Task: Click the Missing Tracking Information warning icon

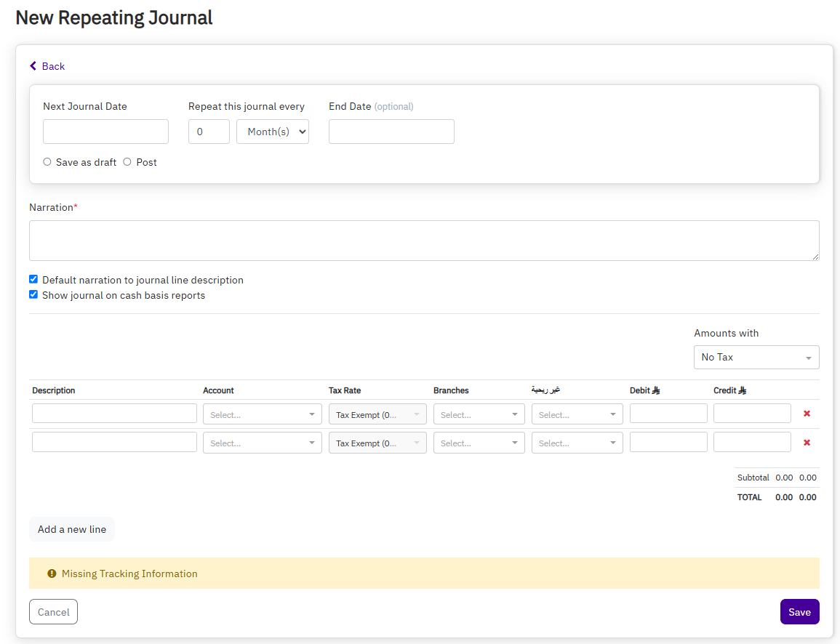Action: [x=52, y=573]
